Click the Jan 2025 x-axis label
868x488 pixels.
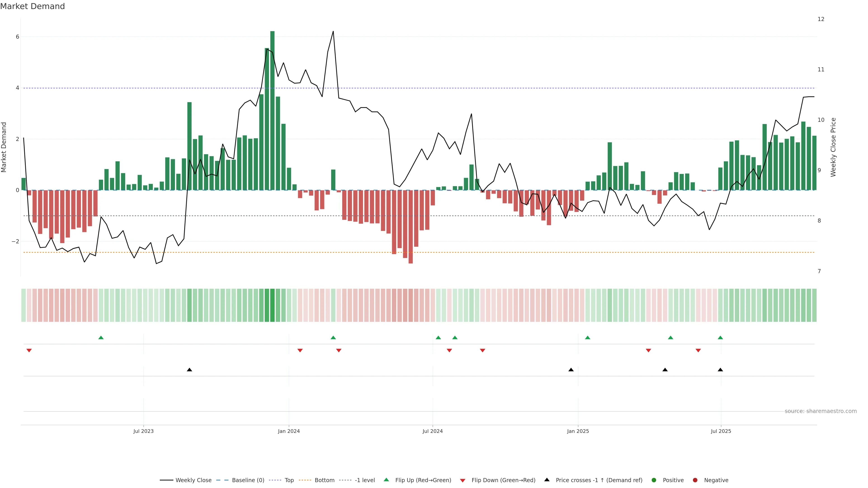[578, 431]
